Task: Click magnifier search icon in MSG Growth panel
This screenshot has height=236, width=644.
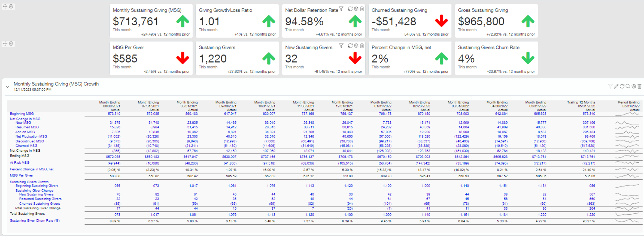Action: point(628,86)
